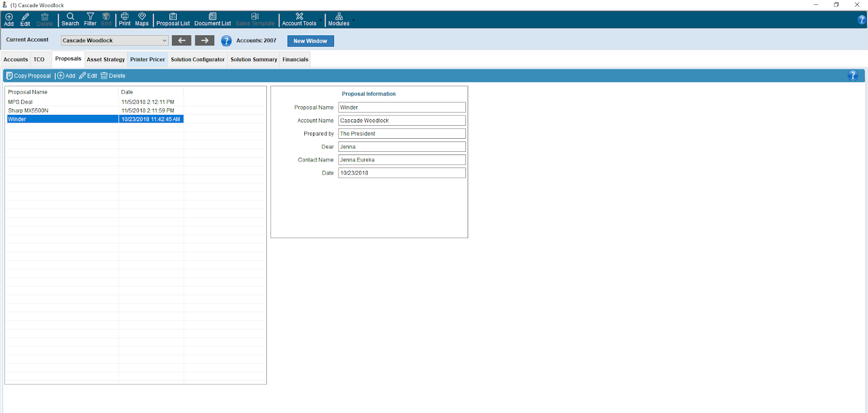Click the Prepared by field
This screenshot has width=868, height=413.
[x=402, y=133]
